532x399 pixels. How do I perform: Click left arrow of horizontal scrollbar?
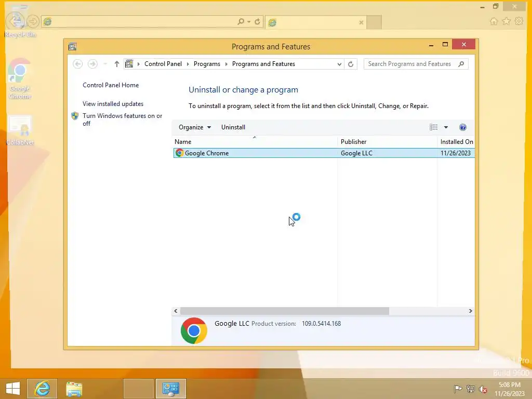(176, 311)
